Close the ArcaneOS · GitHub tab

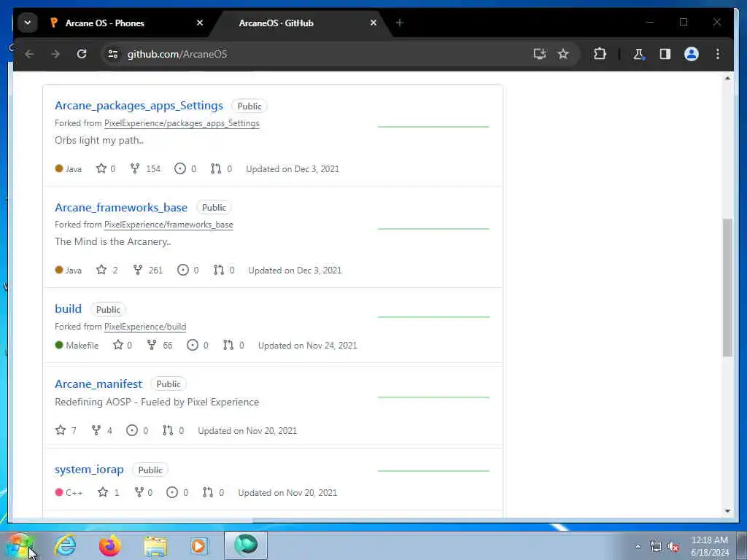point(373,23)
